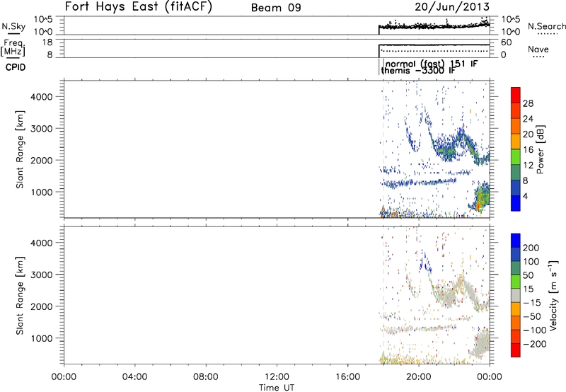This screenshot has width=566, height=392.
Task: Click the 'CPID' label
Action: click(16, 67)
